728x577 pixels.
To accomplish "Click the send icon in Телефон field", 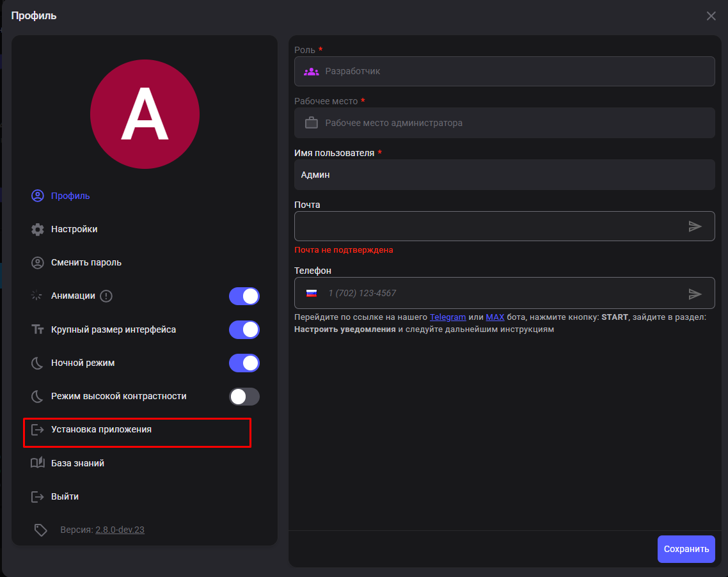I will [x=695, y=294].
